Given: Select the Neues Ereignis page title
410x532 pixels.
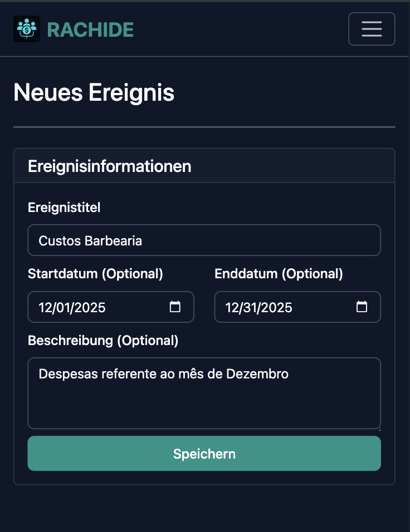Looking at the screenshot, I should [94, 92].
